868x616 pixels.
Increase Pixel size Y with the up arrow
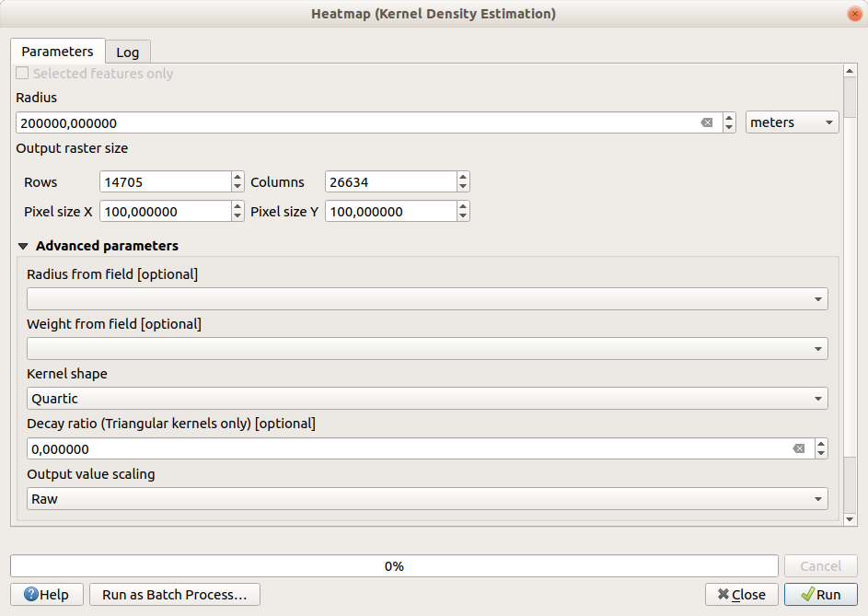coord(463,206)
